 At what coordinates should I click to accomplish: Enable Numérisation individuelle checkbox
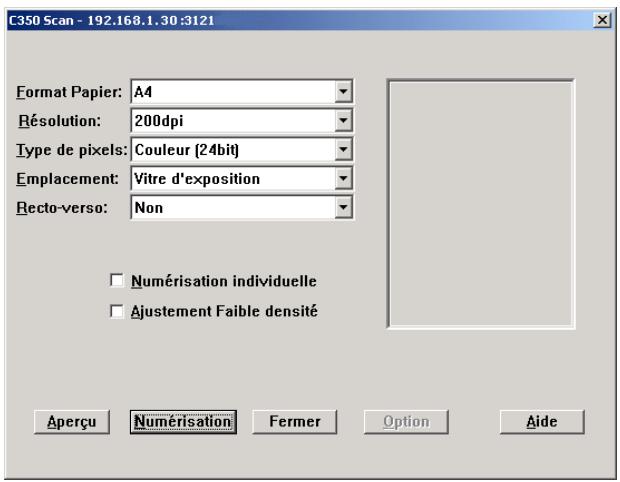click(x=117, y=281)
